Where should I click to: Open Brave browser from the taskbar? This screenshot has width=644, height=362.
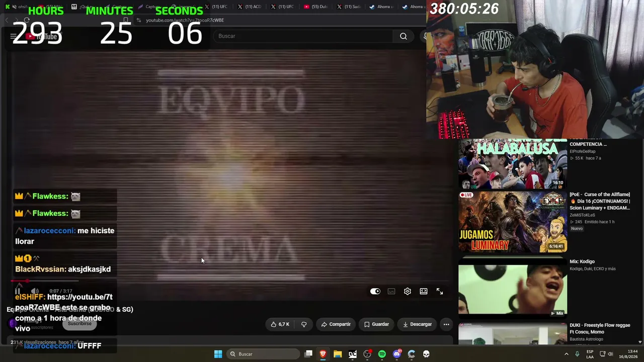(x=323, y=354)
